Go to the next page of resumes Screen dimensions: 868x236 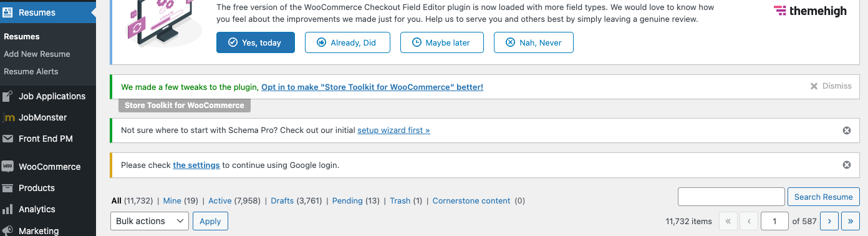tap(829, 221)
